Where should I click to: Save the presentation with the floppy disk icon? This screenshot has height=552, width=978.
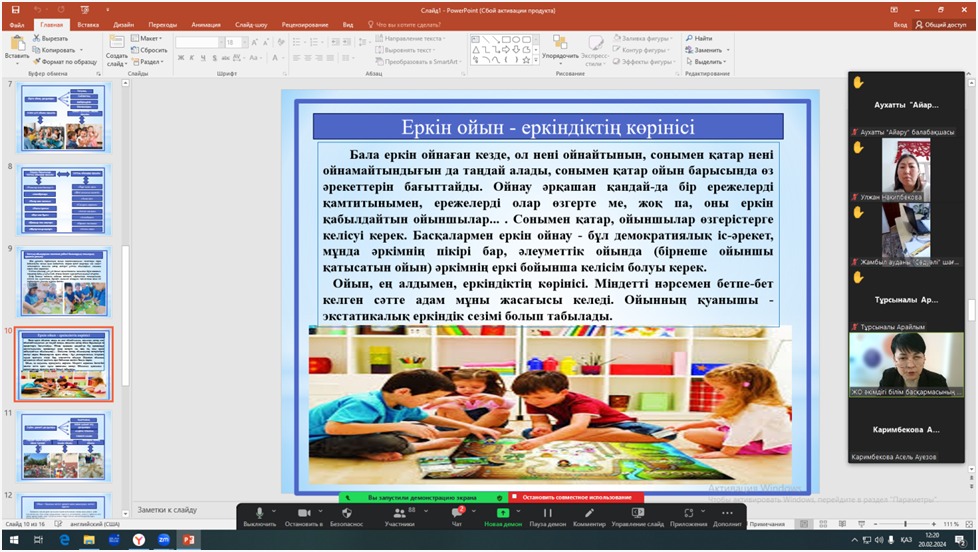(x=15, y=9)
